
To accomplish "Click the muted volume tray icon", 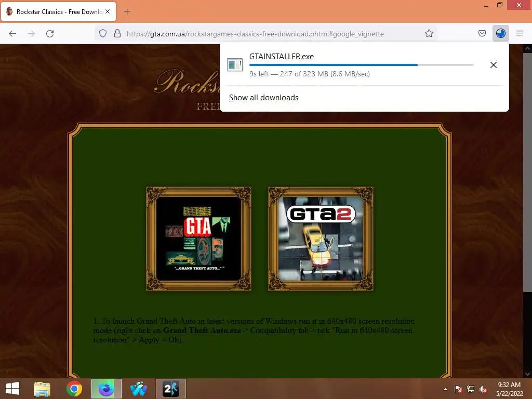I will pyautogui.click(x=483, y=389).
